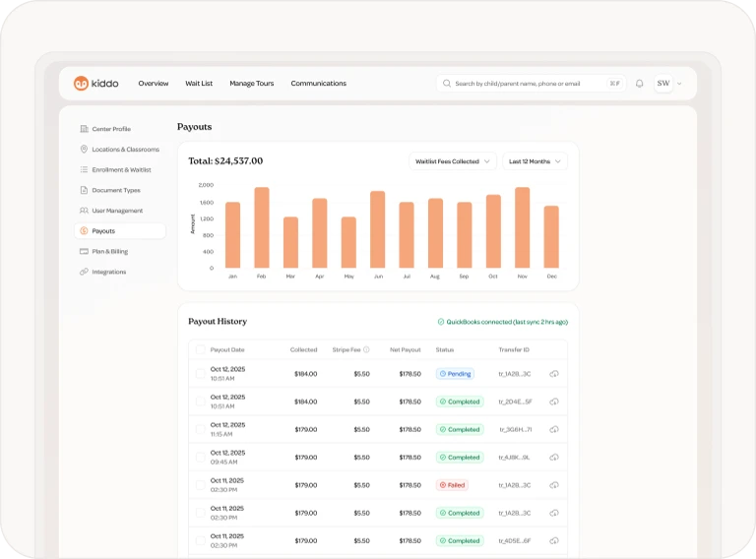The image size is (756, 559).
Task: Open the Overview nav item
Action: point(154,84)
